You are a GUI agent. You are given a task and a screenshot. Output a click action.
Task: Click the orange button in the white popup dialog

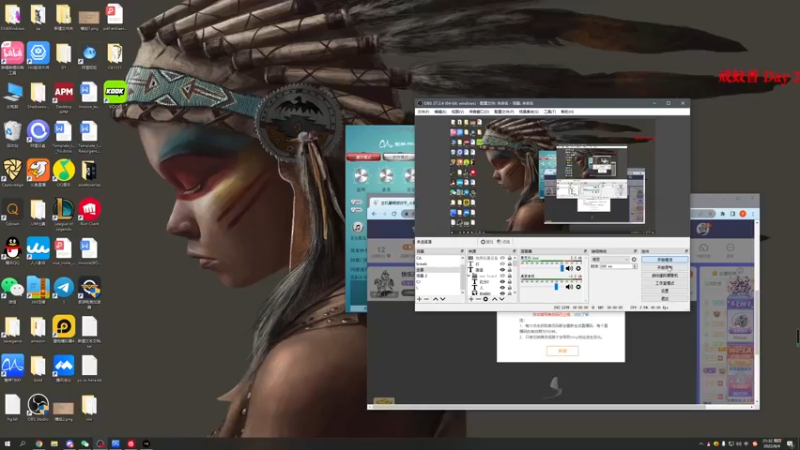click(562, 351)
